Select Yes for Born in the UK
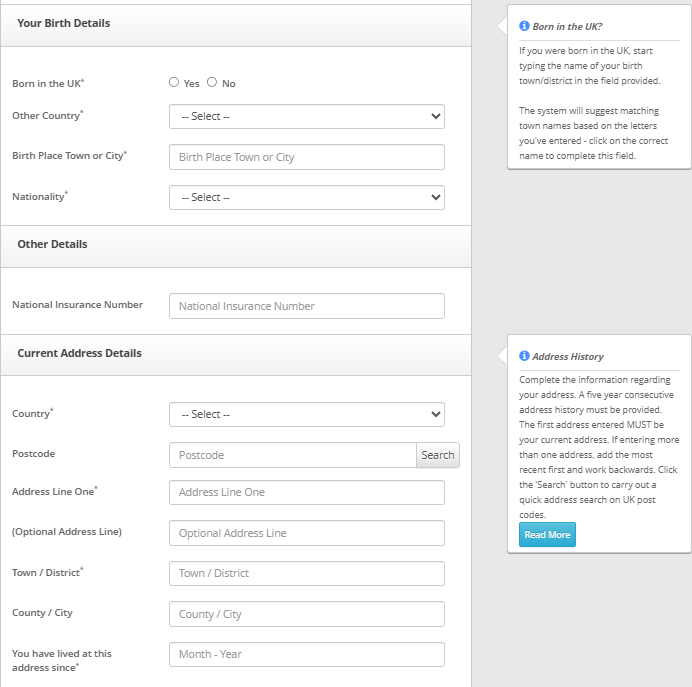 pos(174,83)
